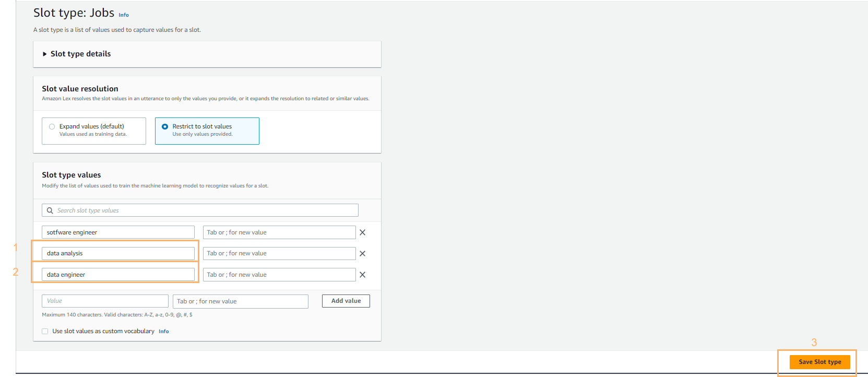Click the empty new Value field

click(105, 301)
